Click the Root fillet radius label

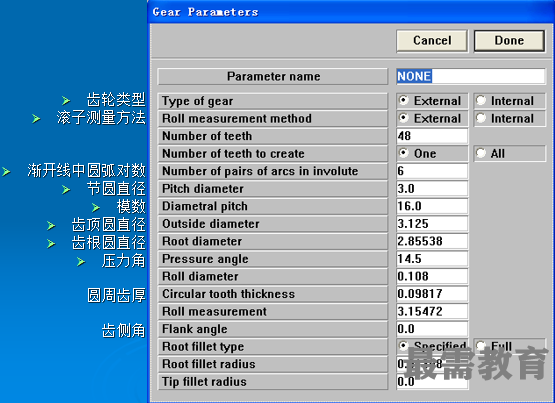tap(273, 364)
